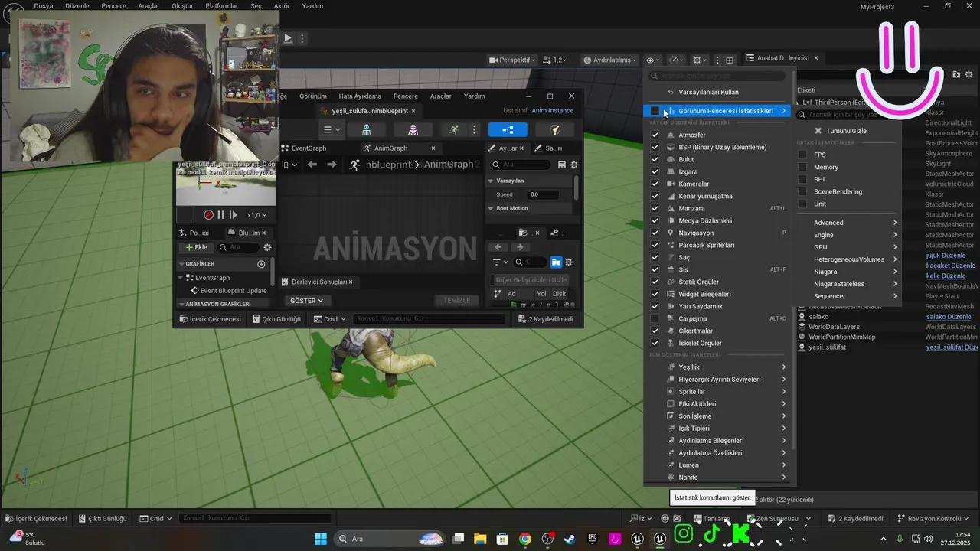Click the Anim Instance parent class link
The height and width of the screenshot is (551, 980).
point(552,111)
